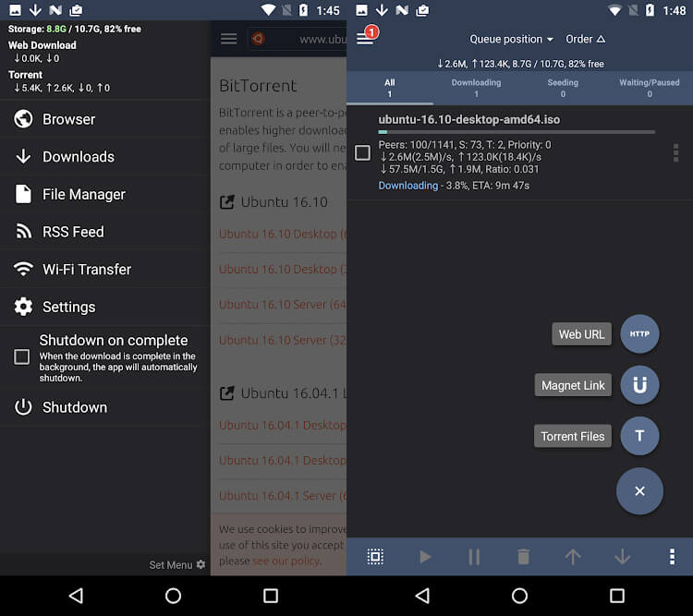Tap the pause icon in bottom toolbar
The height and width of the screenshot is (616, 693).
(x=474, y=557)
